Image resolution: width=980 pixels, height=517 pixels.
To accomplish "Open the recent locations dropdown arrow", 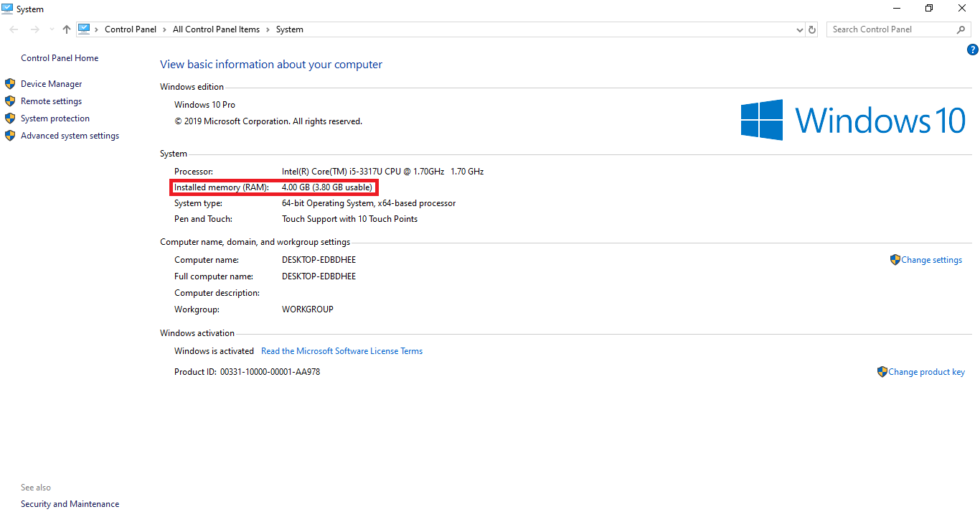I will click(52, 29).
